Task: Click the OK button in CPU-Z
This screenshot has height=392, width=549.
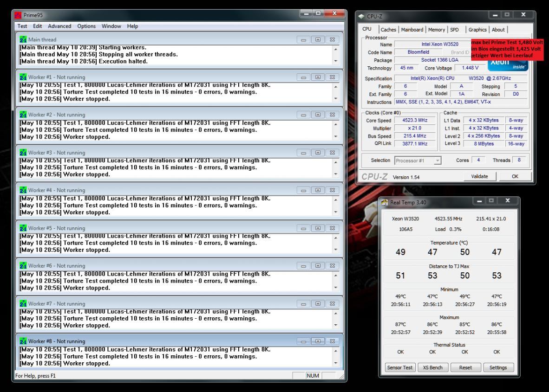Action: [x=515, y=176]
